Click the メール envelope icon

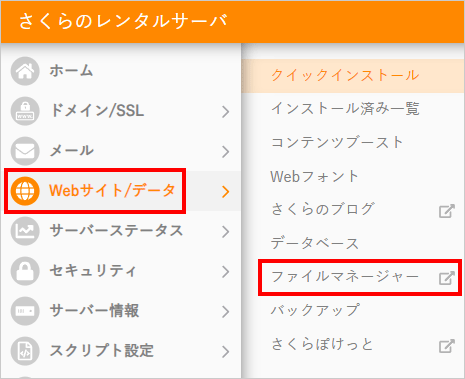[x=25, y=151]
